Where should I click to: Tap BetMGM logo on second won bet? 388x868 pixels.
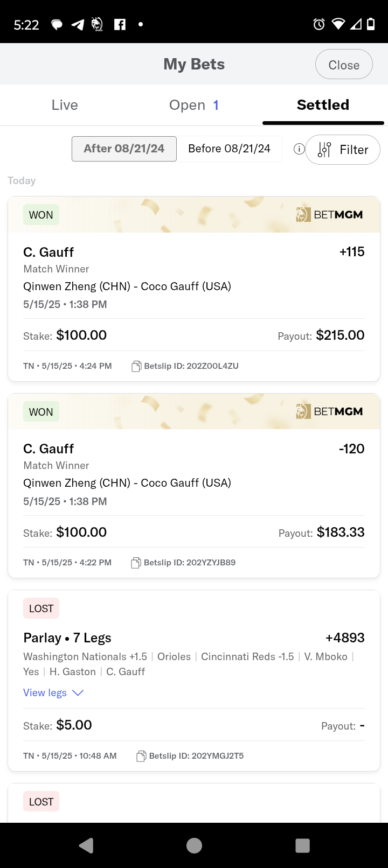[x=329, y=412]
